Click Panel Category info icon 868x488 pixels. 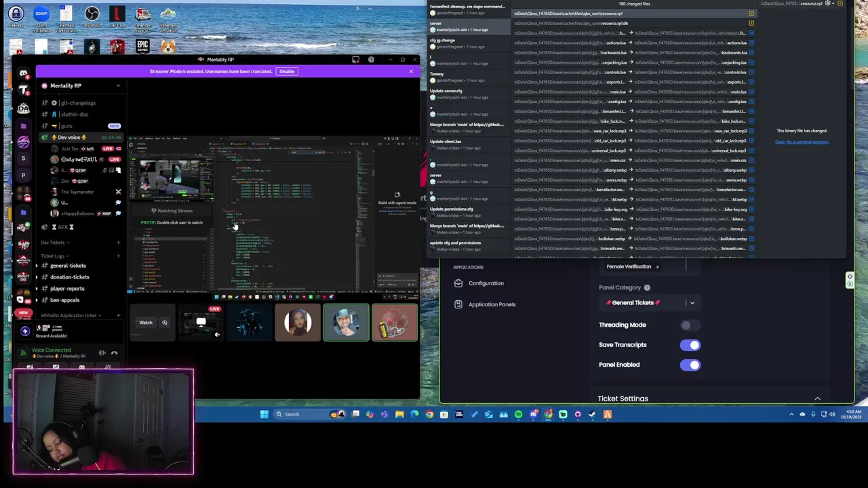[x=647, y=287]
